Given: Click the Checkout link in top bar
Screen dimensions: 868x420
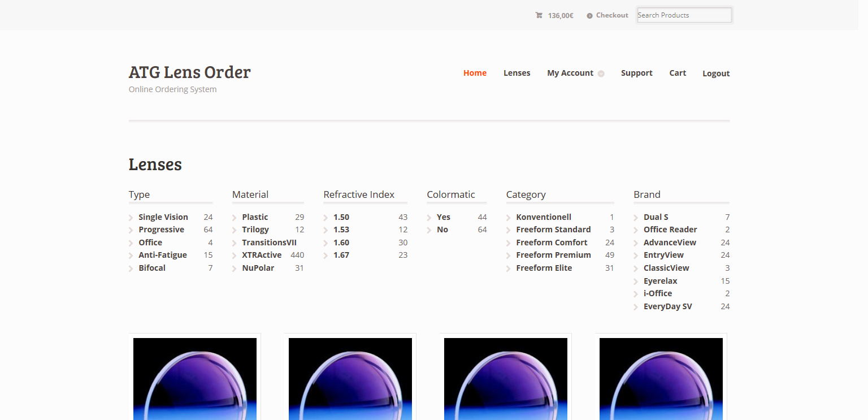Looking at the screenshot, I should [x=612, y=15].
